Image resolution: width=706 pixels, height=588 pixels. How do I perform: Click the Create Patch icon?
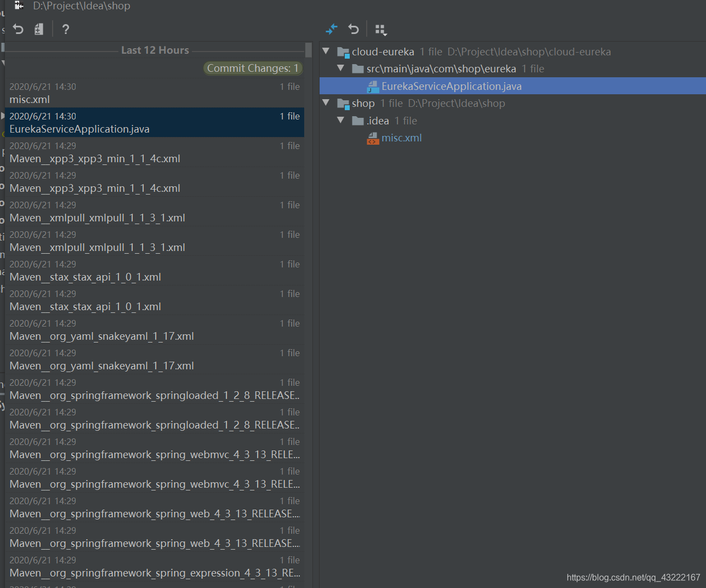pos(39,29)
